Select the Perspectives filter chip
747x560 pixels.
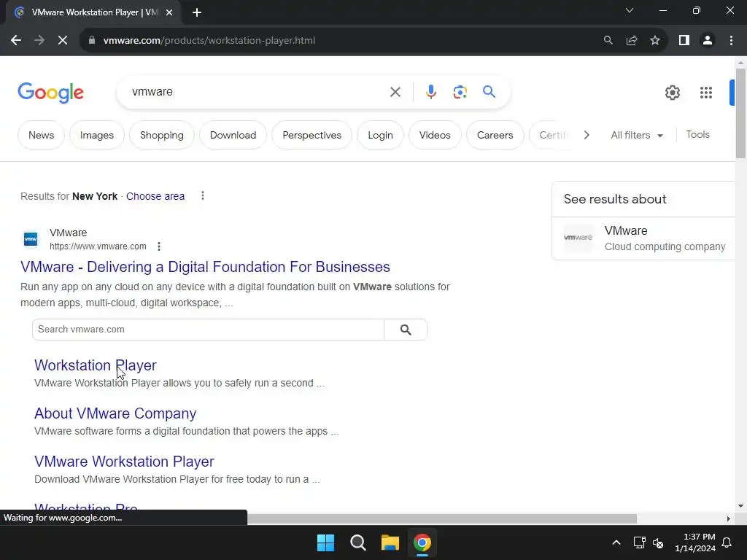(311, 135)
